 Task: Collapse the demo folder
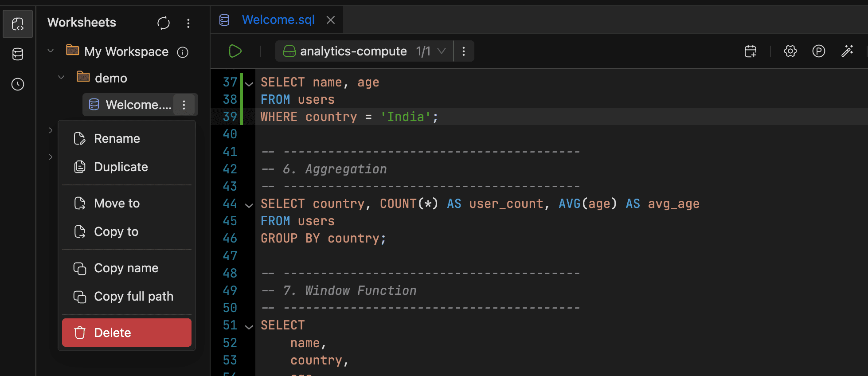(61, 78)
